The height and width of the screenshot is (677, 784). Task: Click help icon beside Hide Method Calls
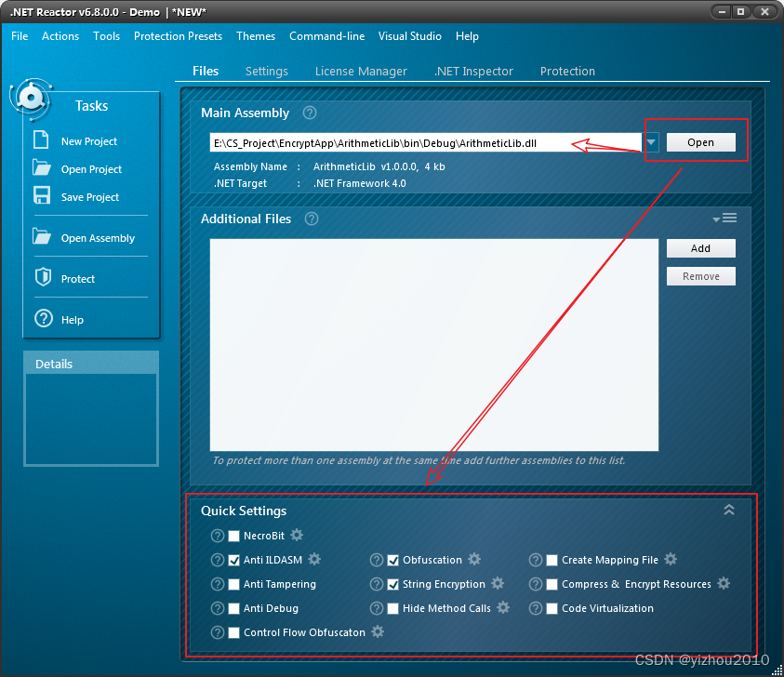pyautogui.click(x=377, y=608)
